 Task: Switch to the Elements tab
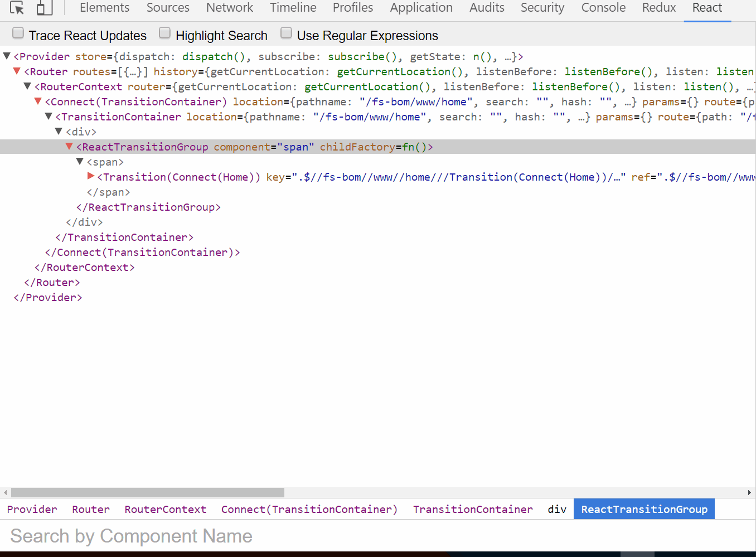[x=104, y=8]
